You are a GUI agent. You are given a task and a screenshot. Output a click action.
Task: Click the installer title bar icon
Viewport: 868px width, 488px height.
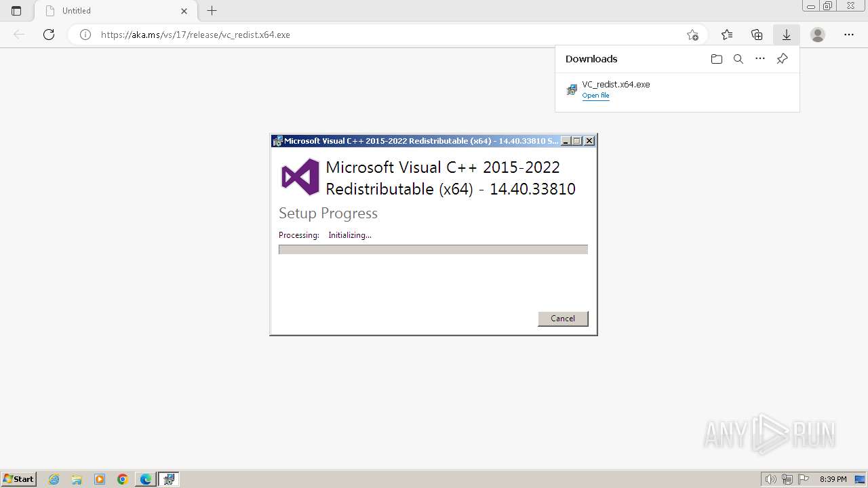tap(277, 141)
